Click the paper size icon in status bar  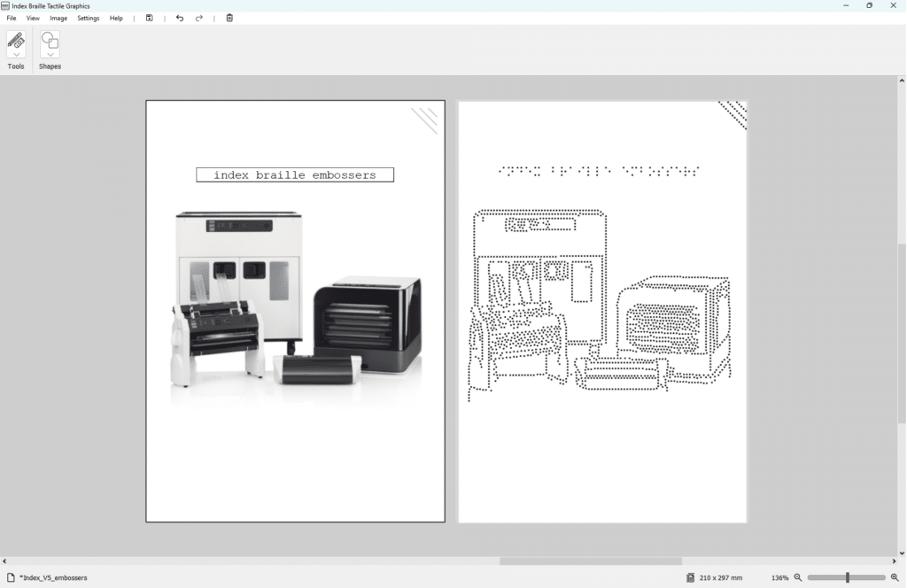pyautogui.click(x=690, y=577)
